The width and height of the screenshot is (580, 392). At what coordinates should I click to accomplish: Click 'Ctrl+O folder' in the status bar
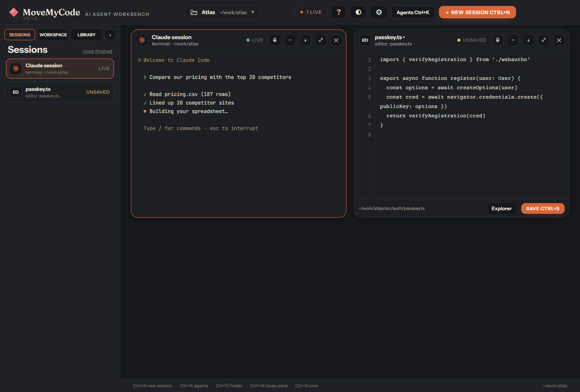(x=229, y=386)
